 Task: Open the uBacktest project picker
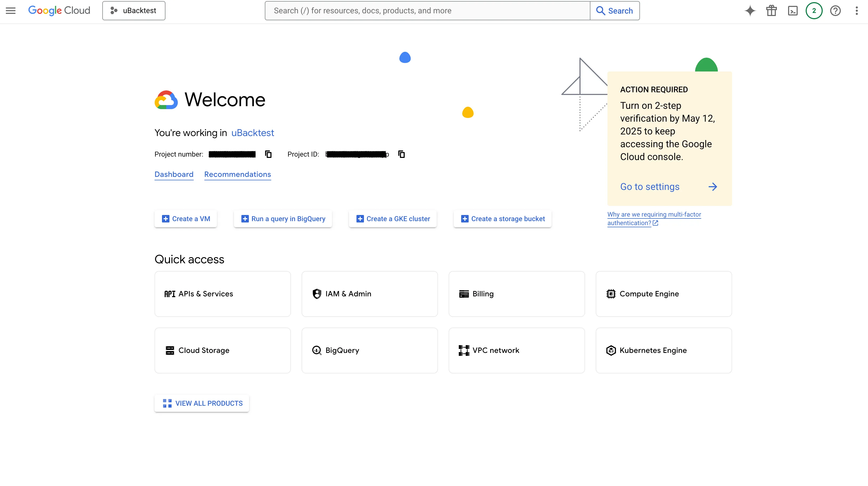133,10
